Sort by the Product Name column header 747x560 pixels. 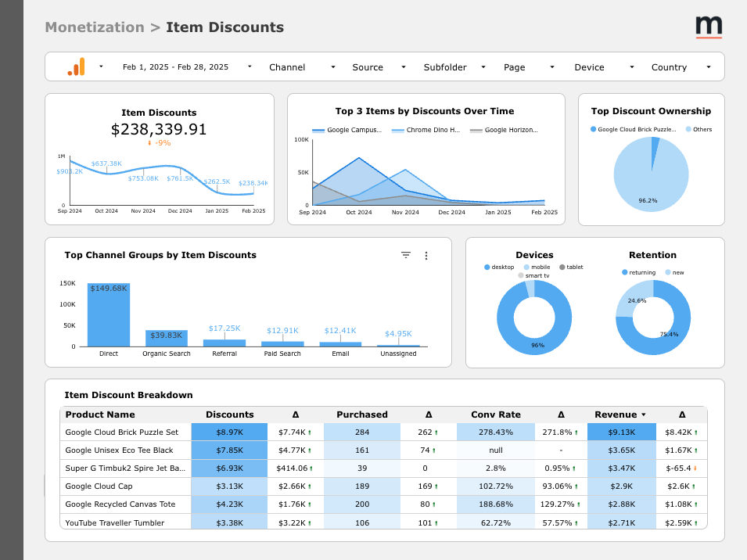coord(100,415)
